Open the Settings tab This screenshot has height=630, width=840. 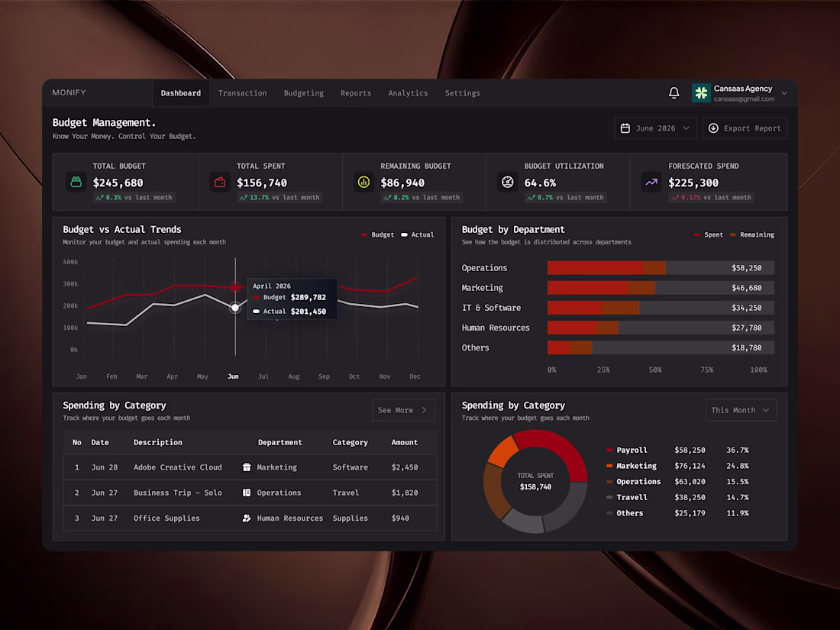pyautogui.click(x=462, y=93)
